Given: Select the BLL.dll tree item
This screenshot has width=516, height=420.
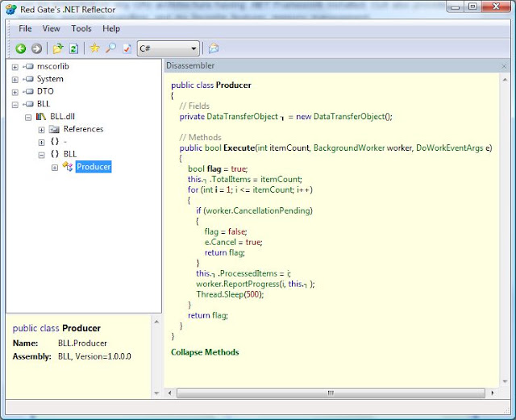Looking at the screenshot, I should (x=63, y=117).
